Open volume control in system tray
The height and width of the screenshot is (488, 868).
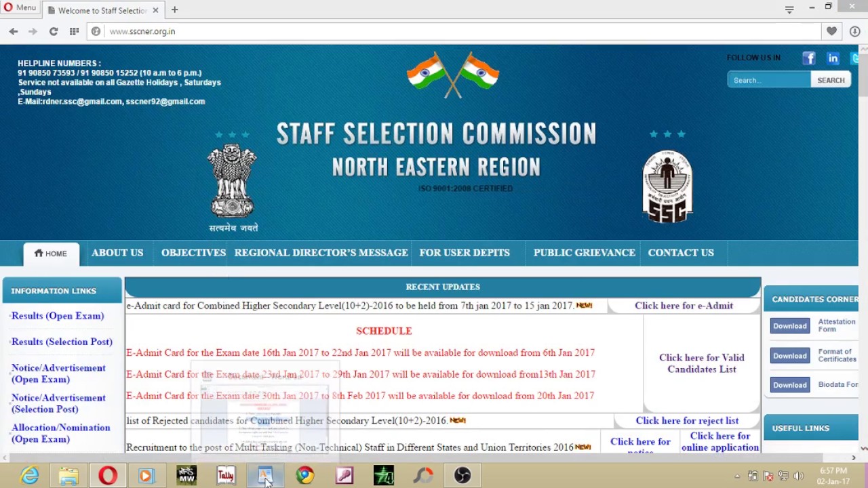tap(798, 476)
